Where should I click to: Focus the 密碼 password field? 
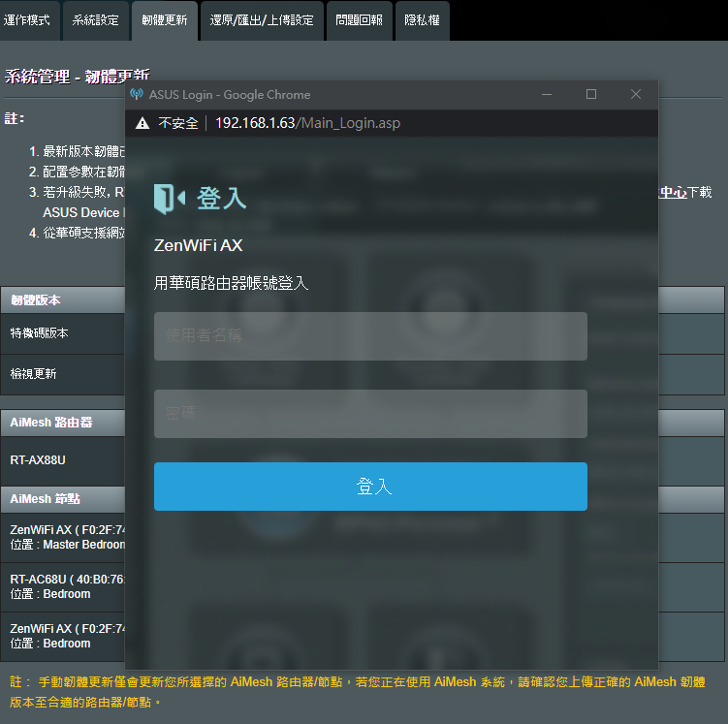(370, 414)
